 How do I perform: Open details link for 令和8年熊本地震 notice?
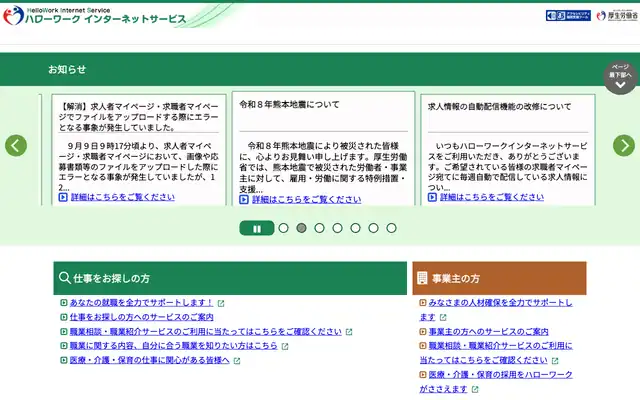tap(306, 200)
